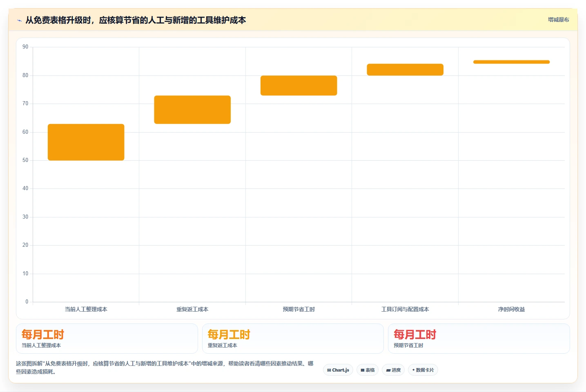Click the y-axis value 0

[27, 302]
